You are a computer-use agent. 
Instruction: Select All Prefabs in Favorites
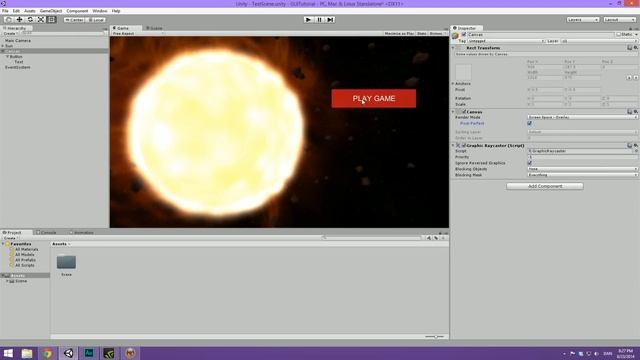point(25,260)
